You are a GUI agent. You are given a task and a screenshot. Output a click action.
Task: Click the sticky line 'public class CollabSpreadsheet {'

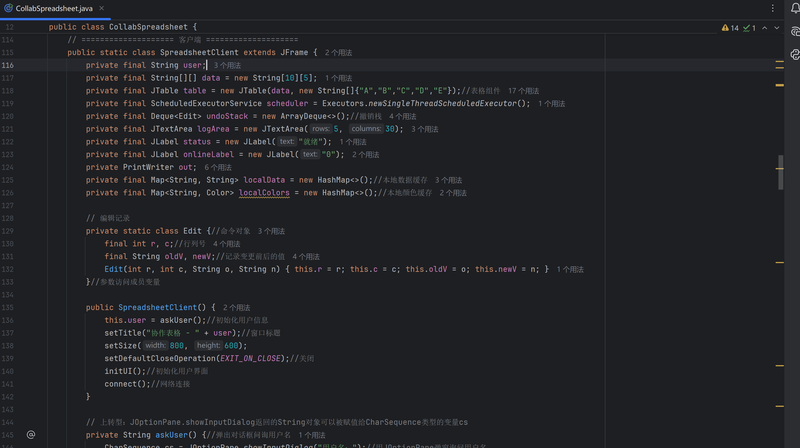point(122,27)
